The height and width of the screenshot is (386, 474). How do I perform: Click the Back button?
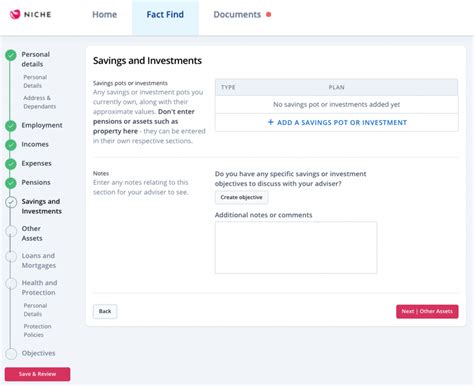click(105, 311)
